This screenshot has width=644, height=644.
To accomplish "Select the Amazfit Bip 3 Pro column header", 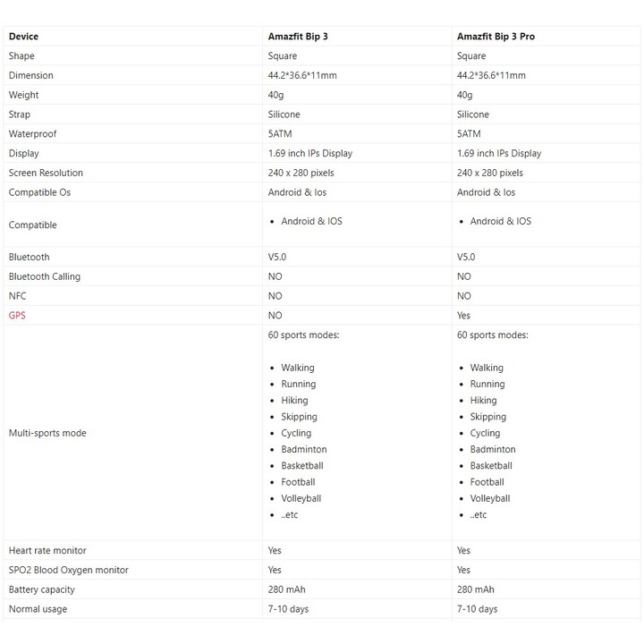I will (x=496, y=37).
